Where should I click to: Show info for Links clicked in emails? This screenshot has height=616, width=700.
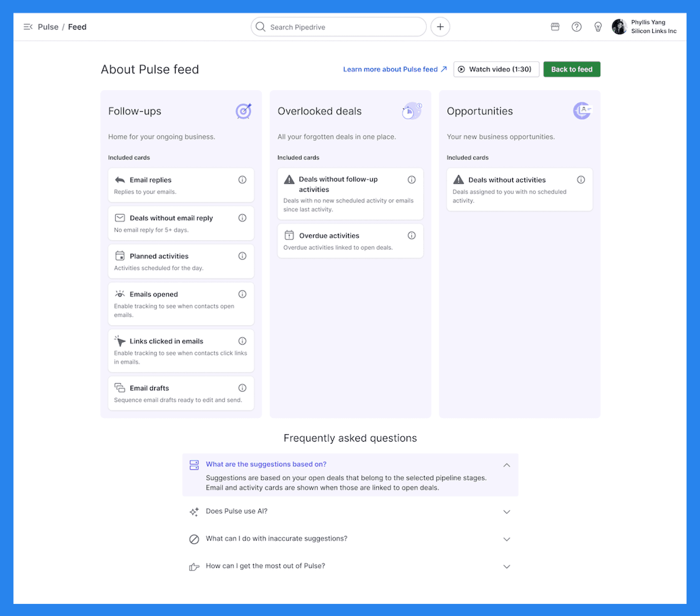242,341
